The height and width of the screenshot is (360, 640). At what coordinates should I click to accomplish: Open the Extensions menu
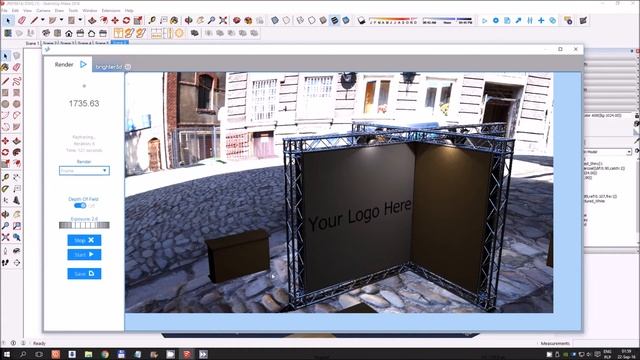coord(111,10)
